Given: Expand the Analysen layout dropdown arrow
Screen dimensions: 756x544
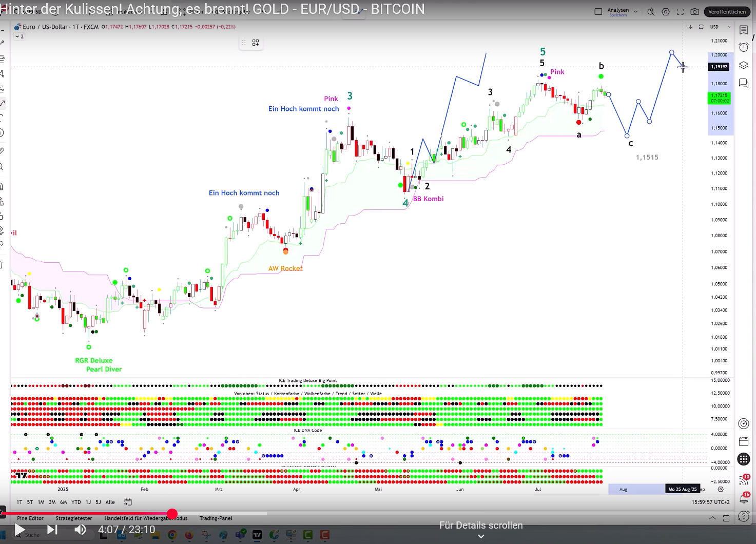Looking at the screenshot, I should point(636,12).
